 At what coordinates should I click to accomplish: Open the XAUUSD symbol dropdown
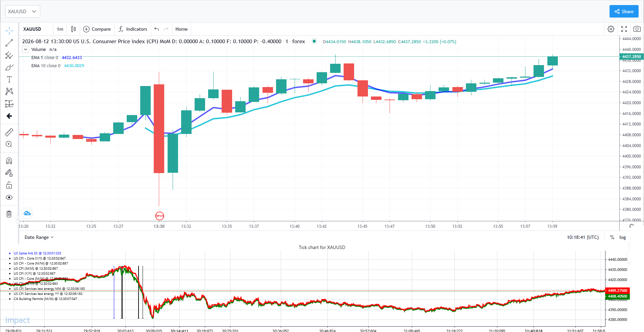(23, 11)
